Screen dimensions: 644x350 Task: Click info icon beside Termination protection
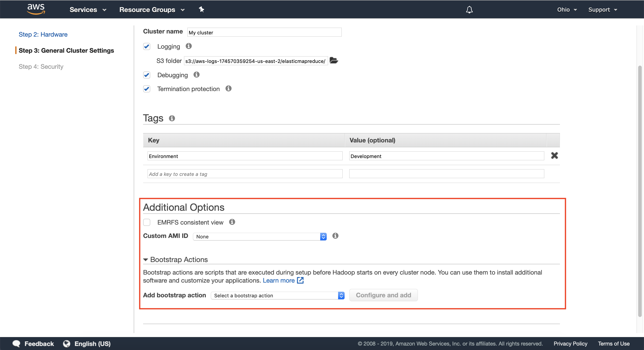point(228,89)
